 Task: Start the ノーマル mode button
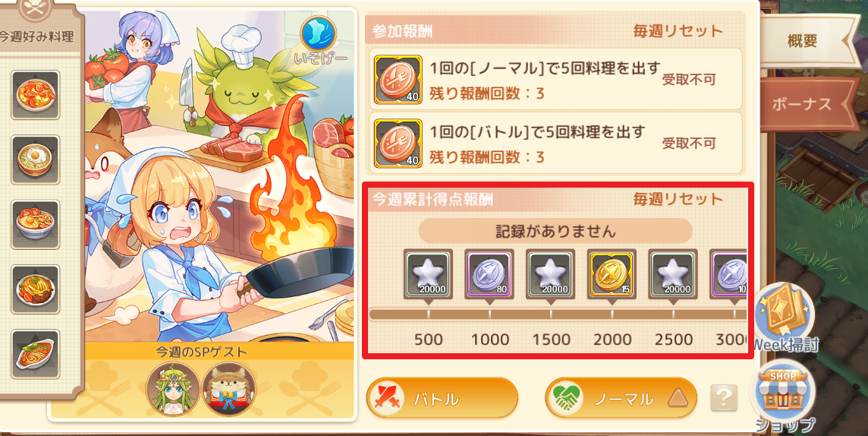pyautogui.click(x=621, y=398)
